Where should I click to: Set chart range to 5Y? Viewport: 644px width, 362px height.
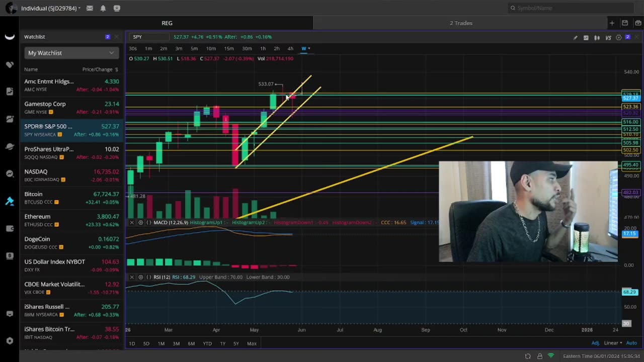click(236, 344)
